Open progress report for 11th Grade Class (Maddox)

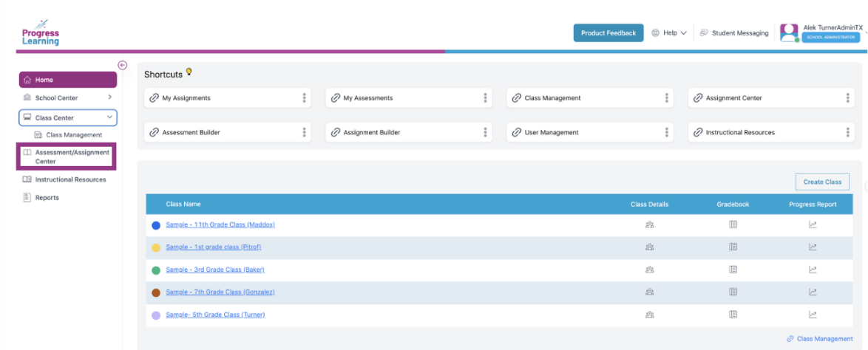813,224
